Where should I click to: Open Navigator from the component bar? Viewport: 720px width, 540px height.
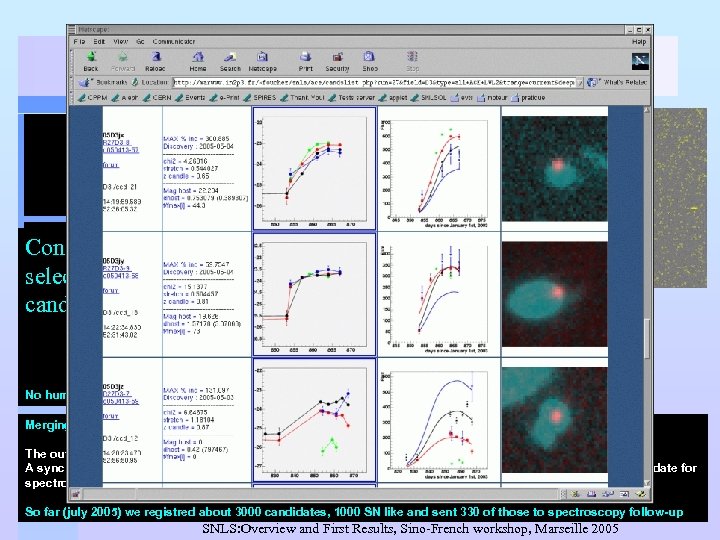pyautogui.click(x=575, y=495)
